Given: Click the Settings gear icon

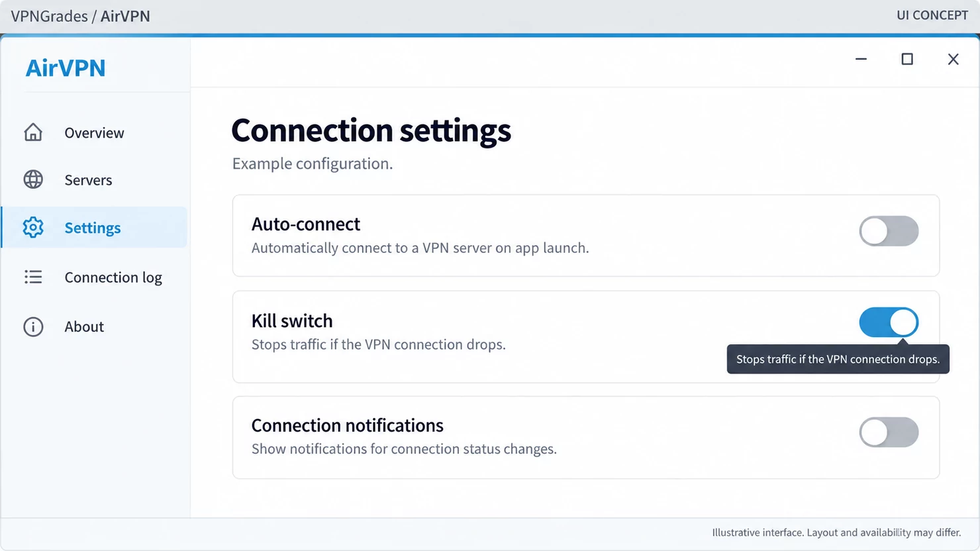Looking at the screenshot, I should [x=33, y=227].
